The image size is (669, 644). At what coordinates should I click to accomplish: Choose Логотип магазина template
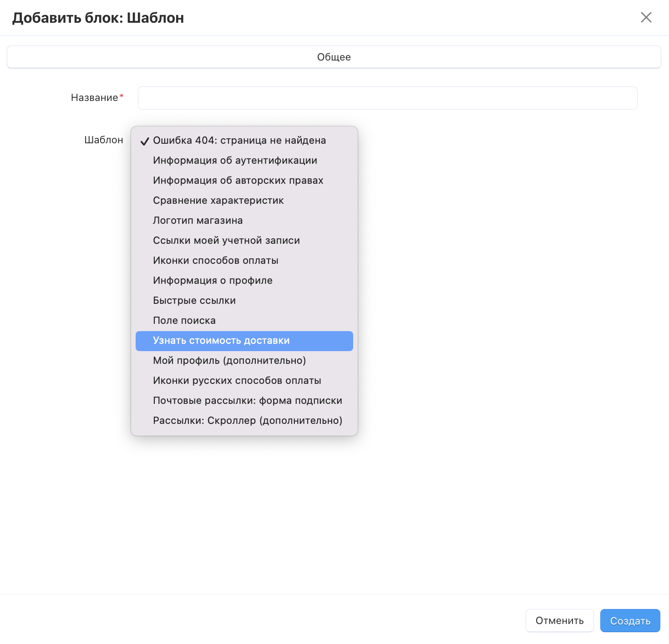pos(198,221)
